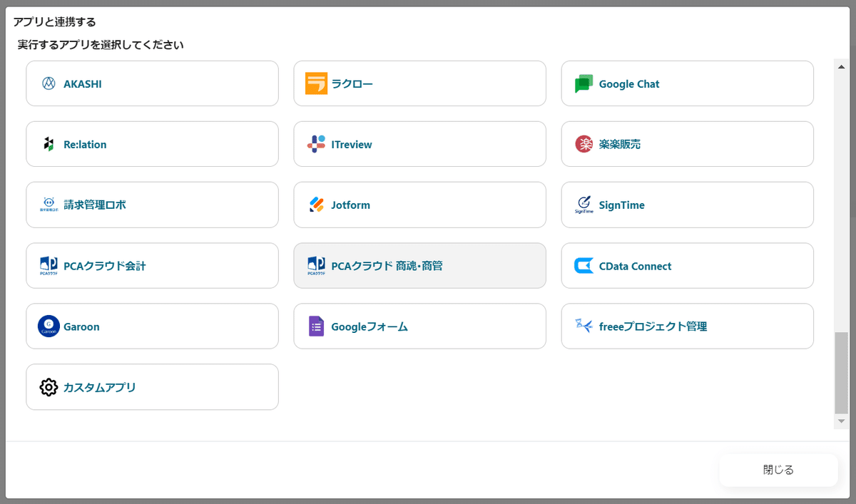Choose the PCAクラウド会計 app card
The image size is (856, 504).
point(152,265)
